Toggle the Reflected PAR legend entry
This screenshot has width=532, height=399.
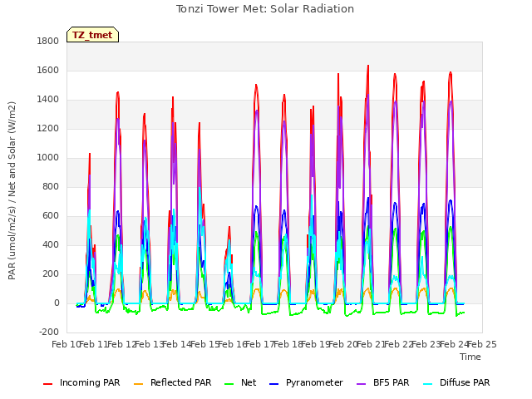173,382
